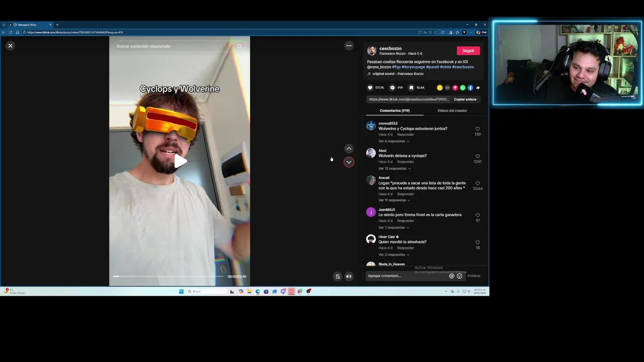Play the paused Cyclops y Wolverine video

coord(180,161)
